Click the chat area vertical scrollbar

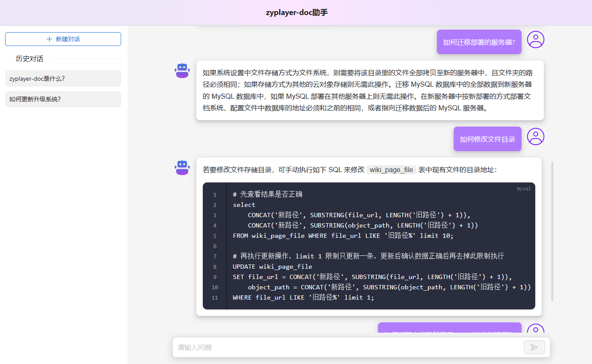(x=552, y=231)
